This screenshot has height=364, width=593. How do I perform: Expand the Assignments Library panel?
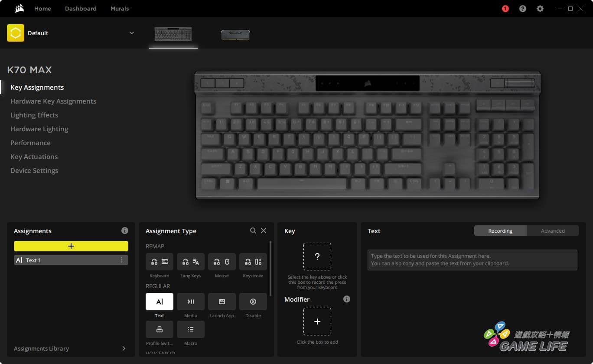[x=124, y=348]
